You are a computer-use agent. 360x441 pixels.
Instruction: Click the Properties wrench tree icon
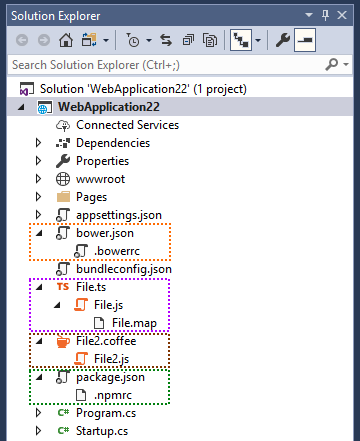click(x=63, y=161)
